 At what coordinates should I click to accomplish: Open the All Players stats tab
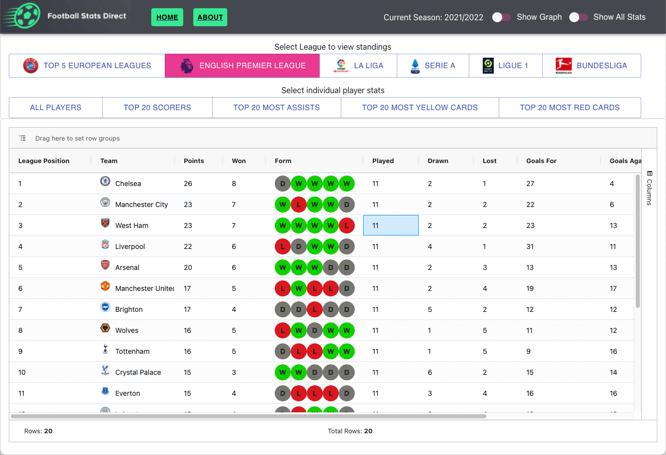56,107
